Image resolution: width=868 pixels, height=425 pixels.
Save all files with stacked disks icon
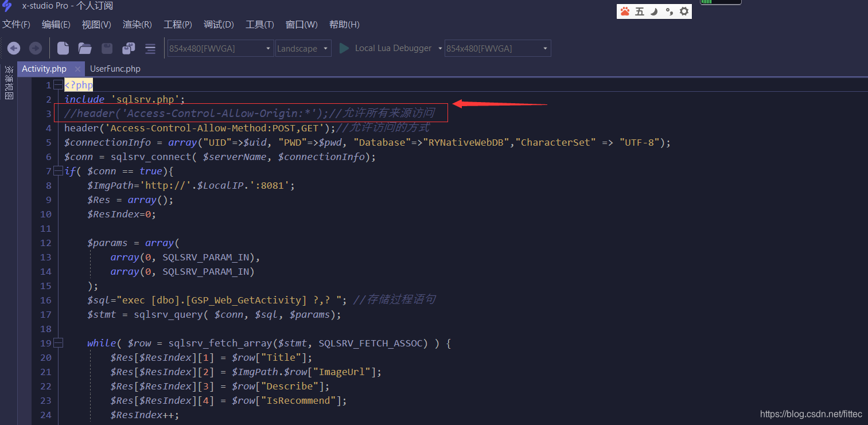point(129,48)
